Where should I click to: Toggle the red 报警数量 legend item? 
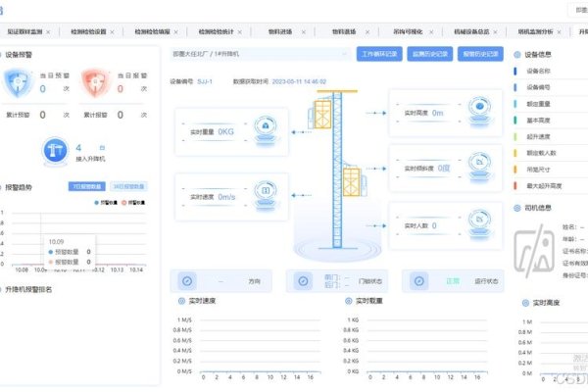(x=133, y=203)
